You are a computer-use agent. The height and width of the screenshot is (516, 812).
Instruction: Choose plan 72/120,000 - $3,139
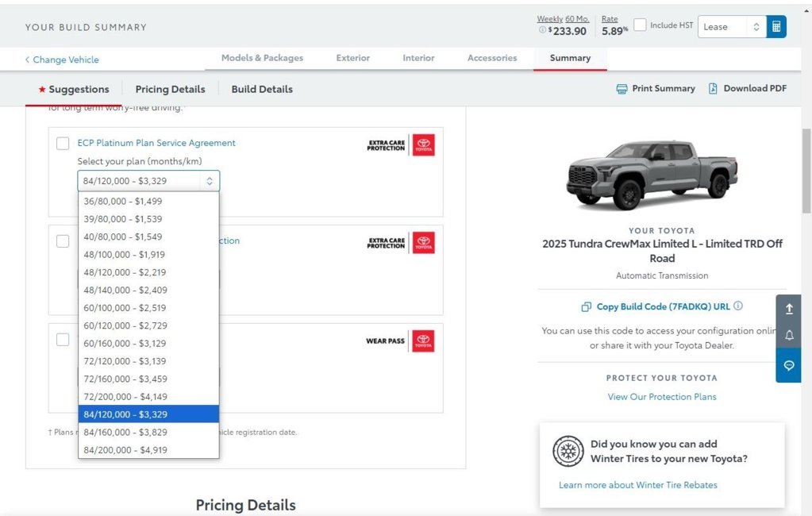[148, 361]
